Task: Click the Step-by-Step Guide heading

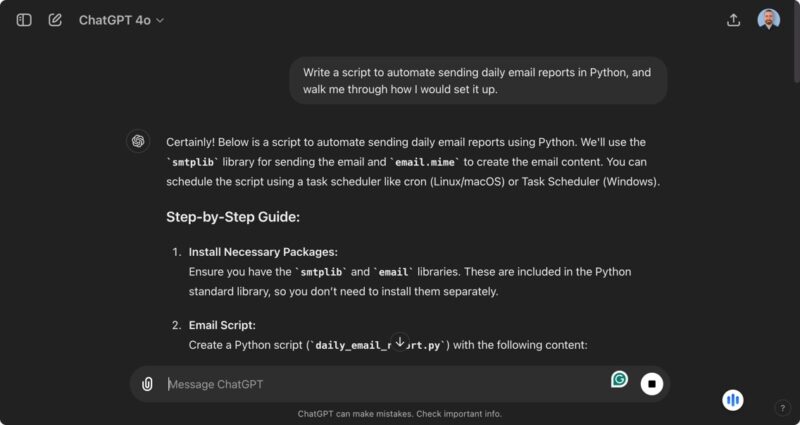Action: point(233,216)
